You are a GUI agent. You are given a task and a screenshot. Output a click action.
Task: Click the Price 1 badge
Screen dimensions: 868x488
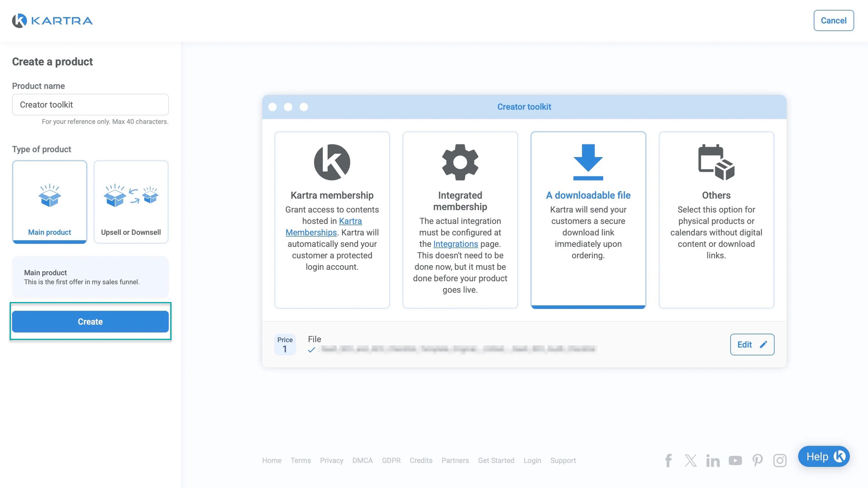285,344
